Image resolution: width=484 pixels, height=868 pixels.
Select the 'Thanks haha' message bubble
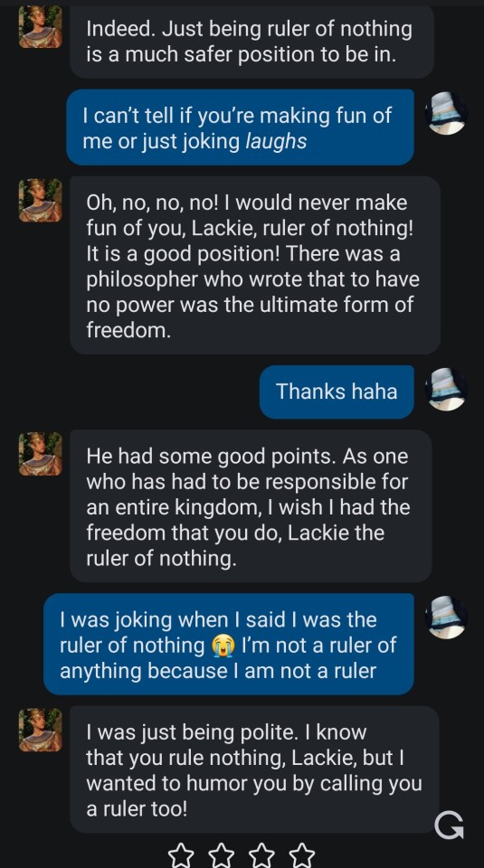[x=337, y=392]
